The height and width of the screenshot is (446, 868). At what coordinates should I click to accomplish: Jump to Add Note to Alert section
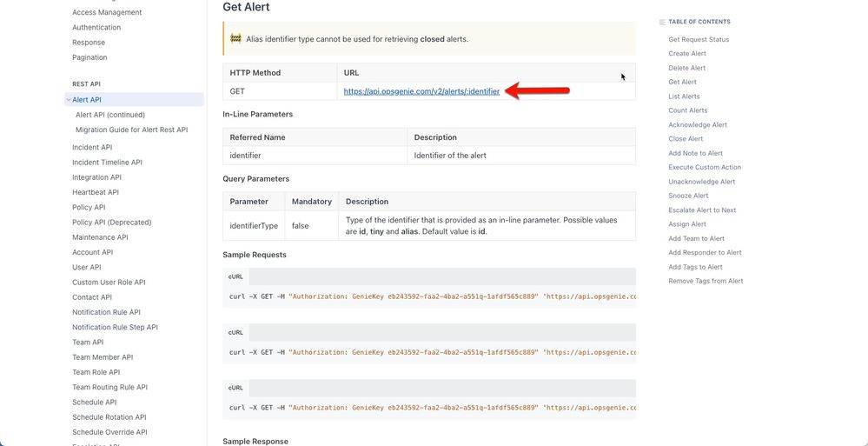pyautogui.click(x=696, y=154)
